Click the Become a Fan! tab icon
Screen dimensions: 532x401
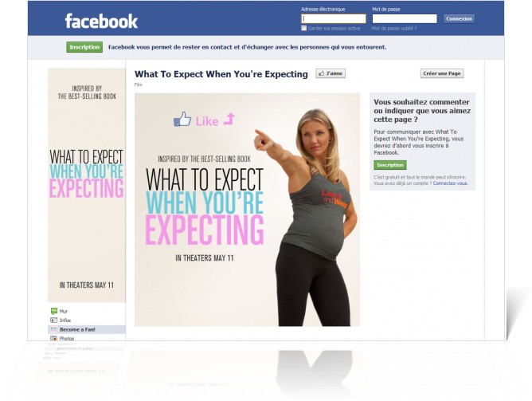[53, 329]
